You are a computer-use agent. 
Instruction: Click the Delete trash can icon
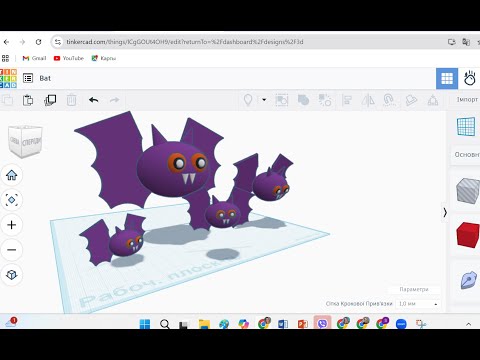pos(71,100)
